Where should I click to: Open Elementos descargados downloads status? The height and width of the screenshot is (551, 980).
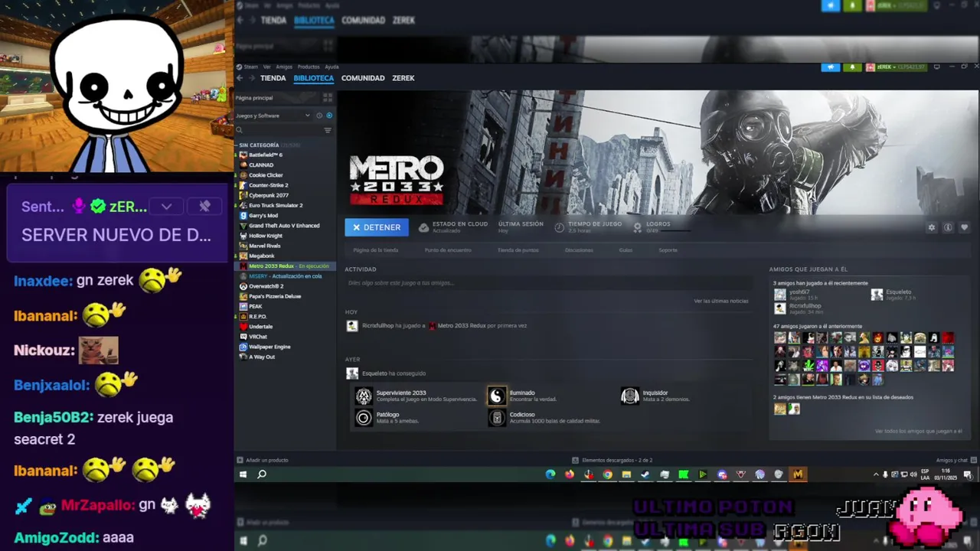tap(612, 460)
